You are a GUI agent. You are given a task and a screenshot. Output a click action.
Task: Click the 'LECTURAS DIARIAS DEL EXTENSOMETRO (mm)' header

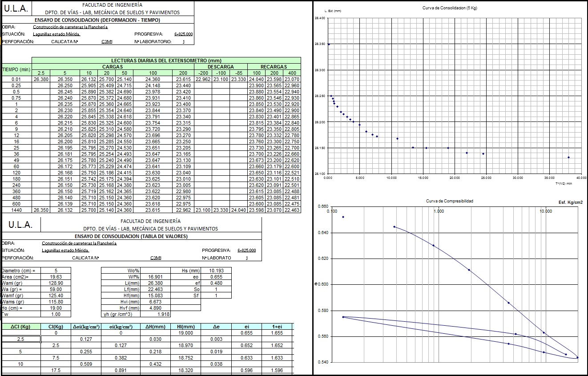tap(166, 61)
